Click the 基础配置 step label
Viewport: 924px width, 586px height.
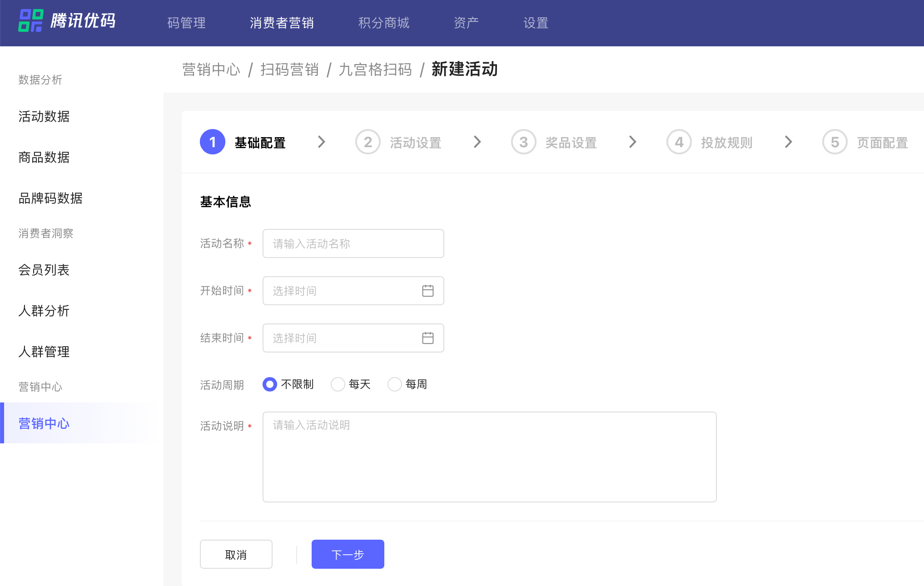click(260, 143)
